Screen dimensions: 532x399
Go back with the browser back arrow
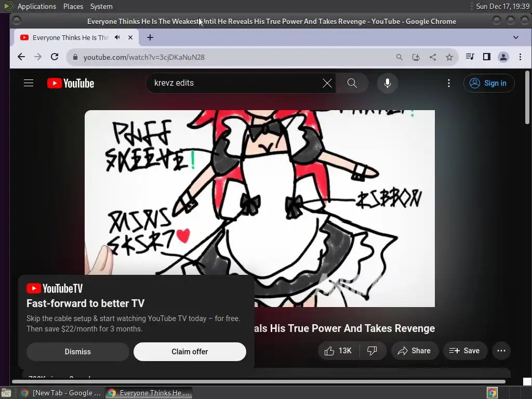tap(21, 57)
